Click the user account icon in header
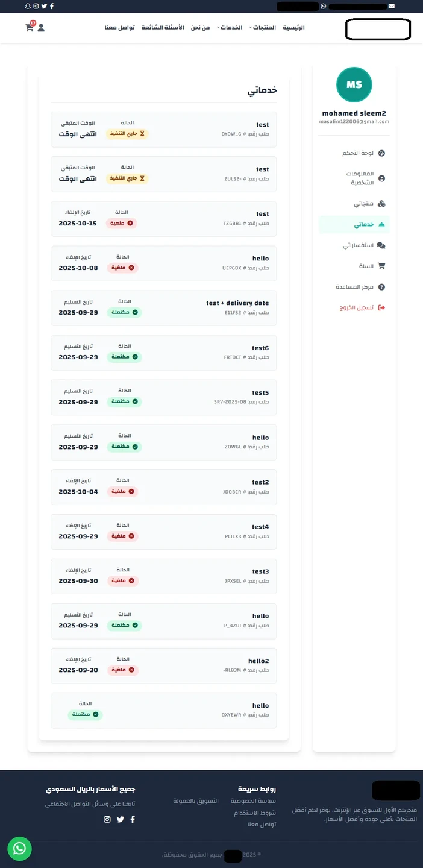423x868 pixels. 41,28
